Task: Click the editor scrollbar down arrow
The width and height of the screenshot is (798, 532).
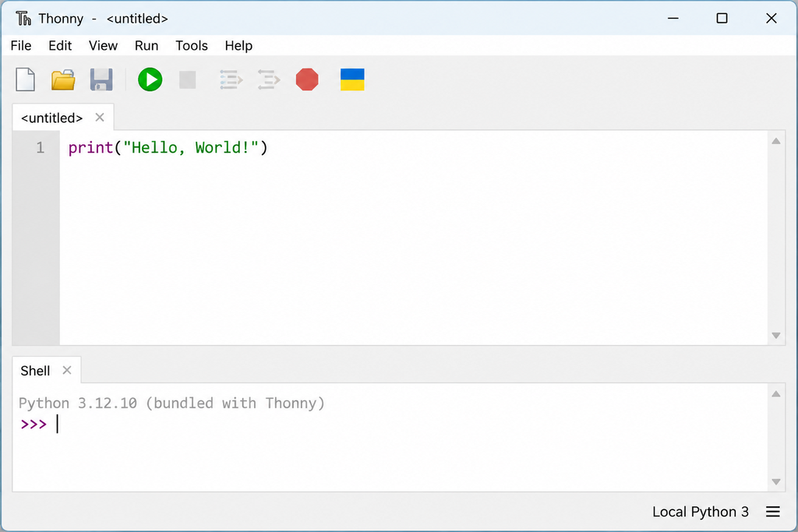Action: 776,335
